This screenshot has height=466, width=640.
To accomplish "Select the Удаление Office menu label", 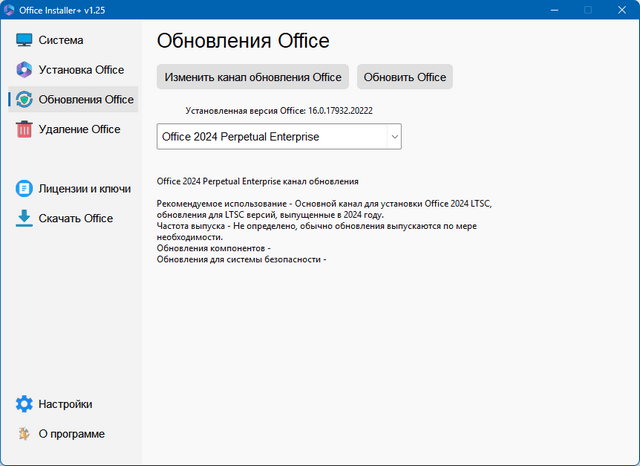I will pyautogui.click(x=79, y=129).
